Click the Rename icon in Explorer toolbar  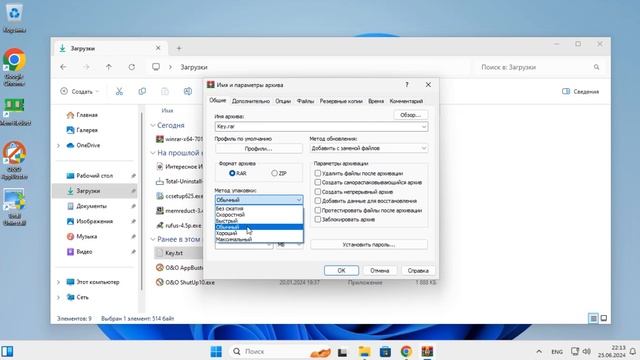[x=188, y=91]
